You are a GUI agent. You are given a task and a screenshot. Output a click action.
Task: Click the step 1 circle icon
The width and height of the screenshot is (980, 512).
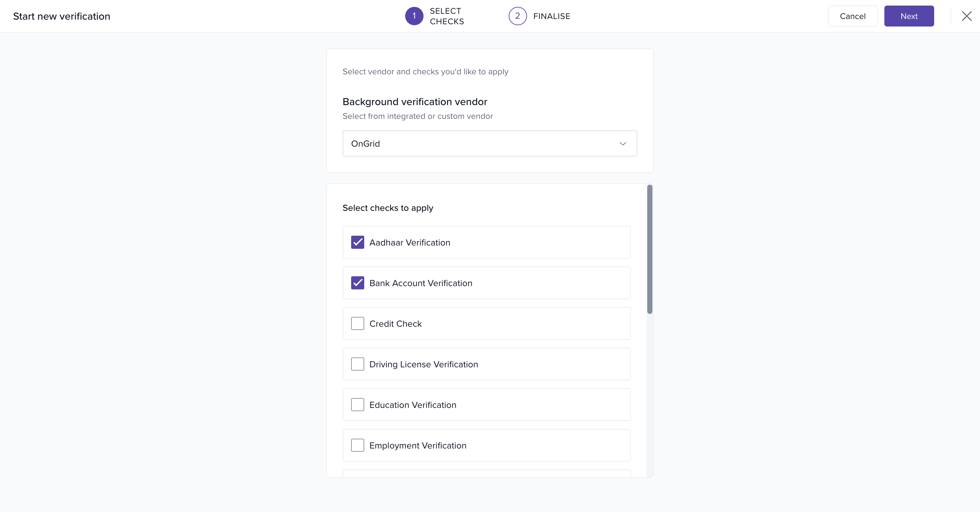pos(414,16)
